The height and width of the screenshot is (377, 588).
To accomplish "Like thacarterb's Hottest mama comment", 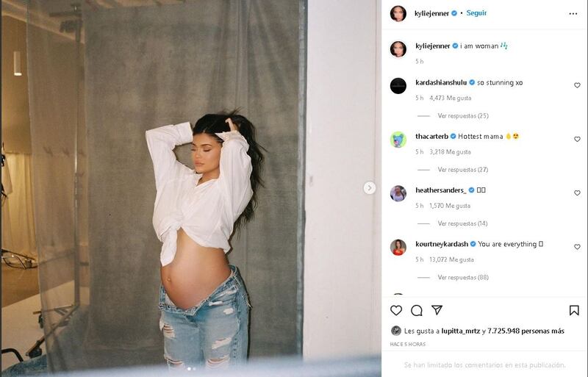I will click(x=577, y=139).
